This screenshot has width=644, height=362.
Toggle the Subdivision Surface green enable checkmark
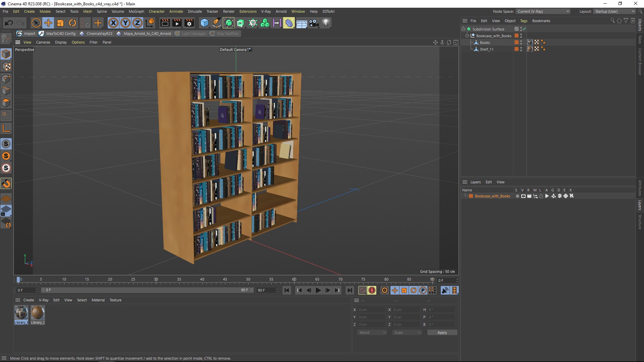[524, 29]
